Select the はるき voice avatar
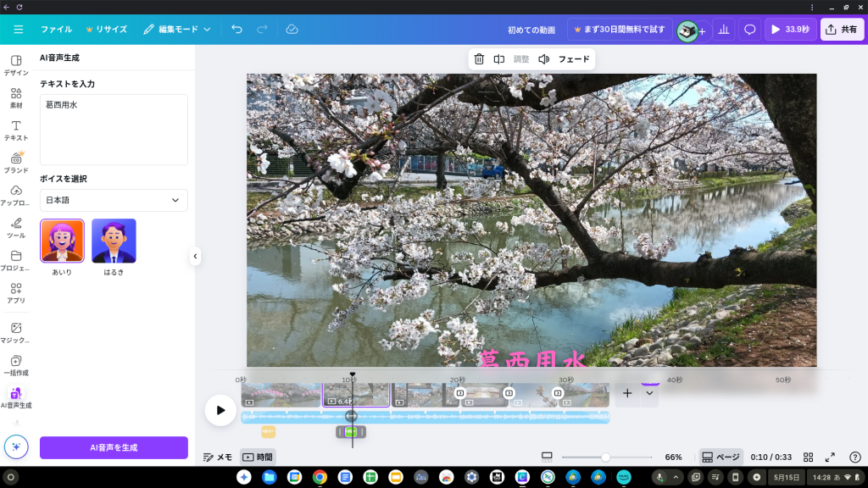Image resolution: width=868 pixels, height=488 pixels. pos(114,241)
